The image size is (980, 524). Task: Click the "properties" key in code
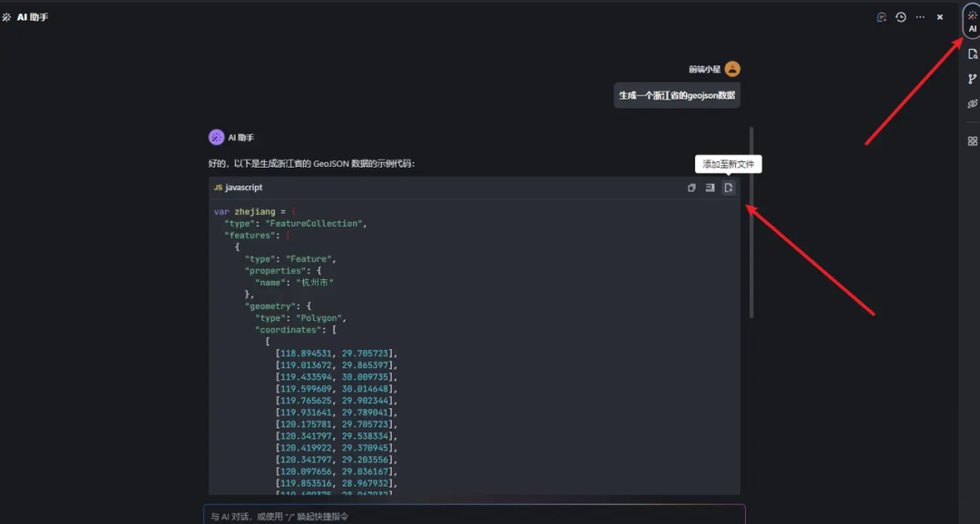tap(275, 271)
